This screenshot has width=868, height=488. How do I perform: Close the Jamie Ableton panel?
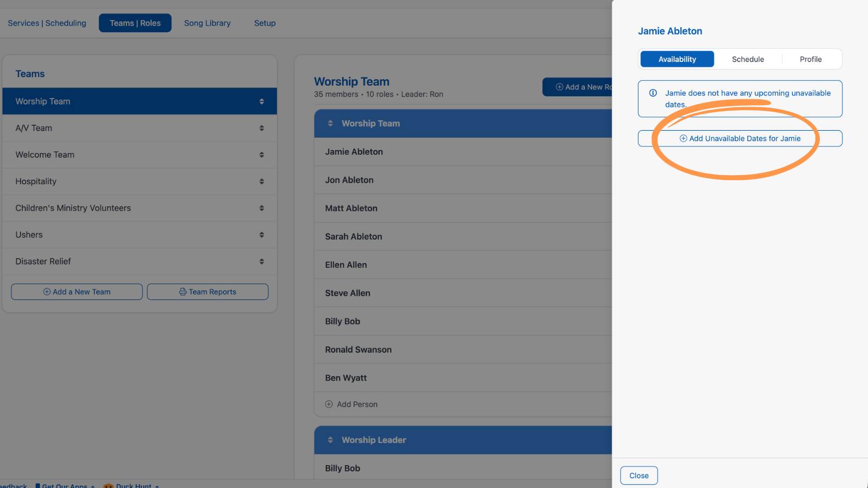pos(639,476)
